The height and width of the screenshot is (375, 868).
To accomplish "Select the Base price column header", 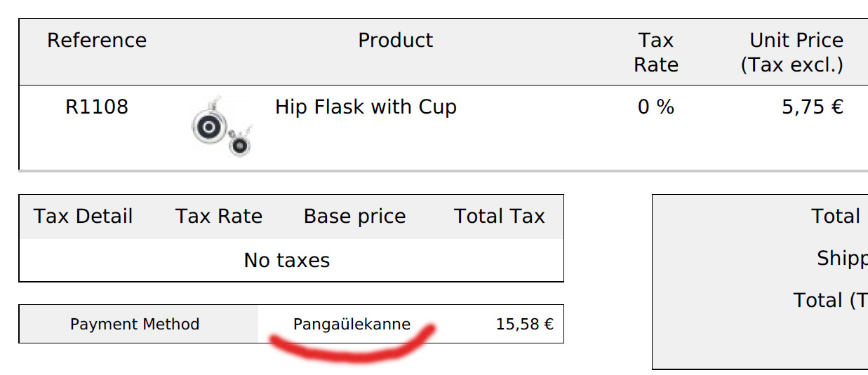I will pyautogui.click(x=354, y=217).
